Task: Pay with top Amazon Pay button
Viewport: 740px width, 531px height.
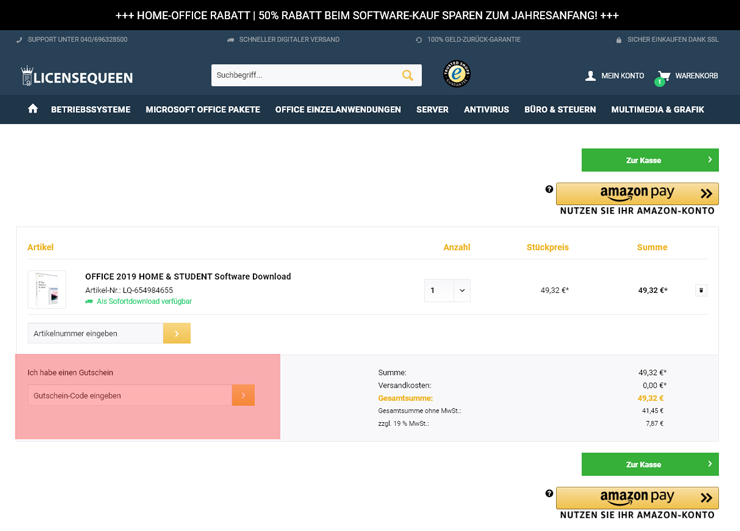Action: click(x=637, y=194)
